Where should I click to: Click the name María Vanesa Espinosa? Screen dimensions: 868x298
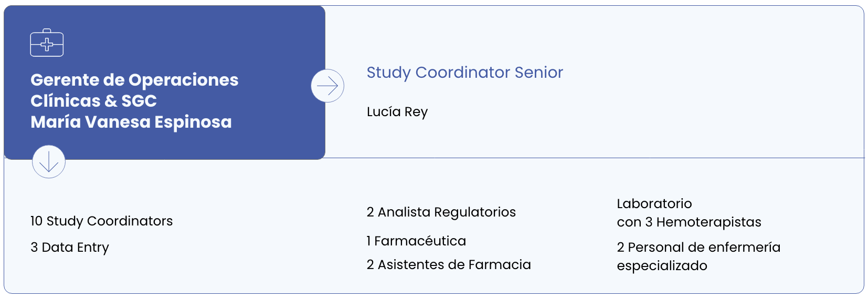point(131,122)
